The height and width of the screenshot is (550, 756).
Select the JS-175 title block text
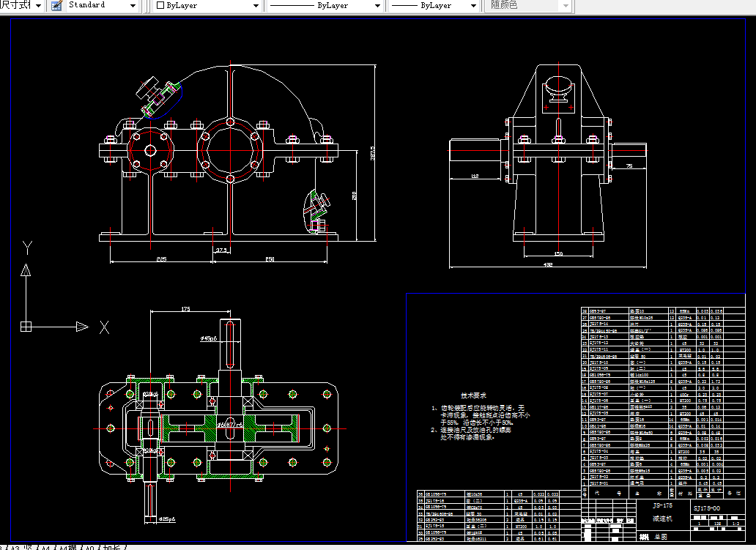[662, 505]
